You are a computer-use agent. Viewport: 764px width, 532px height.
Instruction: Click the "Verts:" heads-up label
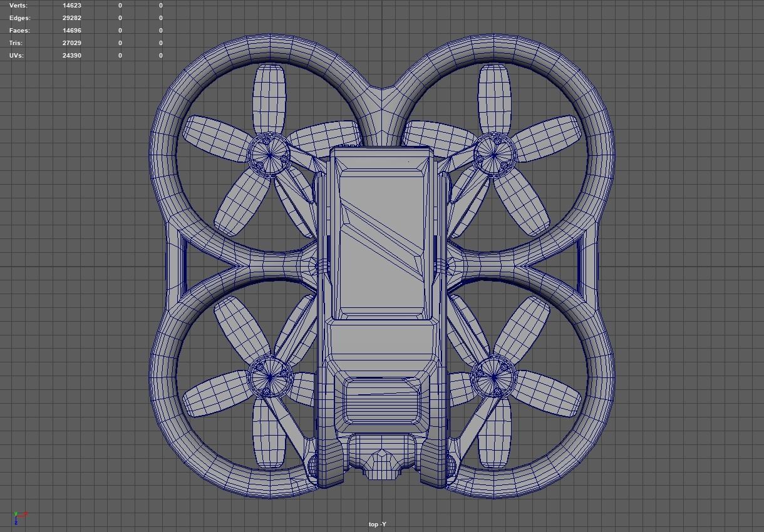coord(18,5)
